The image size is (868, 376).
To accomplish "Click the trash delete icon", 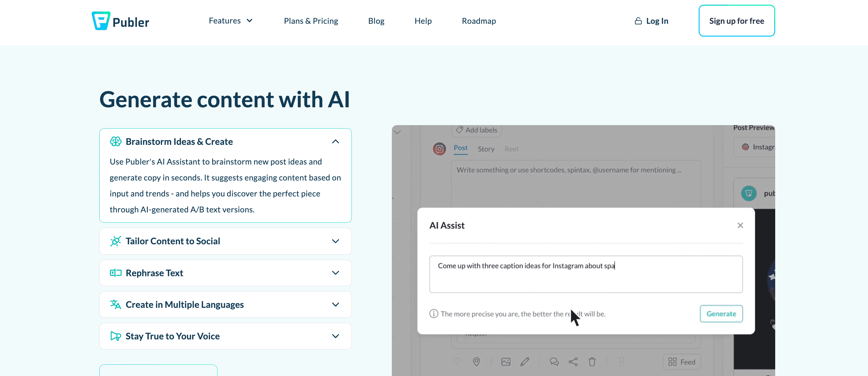I will click(x=592, y=362).
